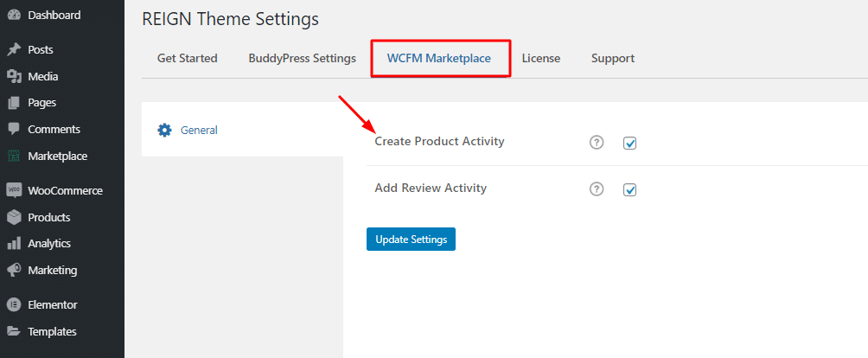Switch to the BuddyPress Settings tab
The height and width of the screenshot is (358, 868).
click(x=303, y=58)
